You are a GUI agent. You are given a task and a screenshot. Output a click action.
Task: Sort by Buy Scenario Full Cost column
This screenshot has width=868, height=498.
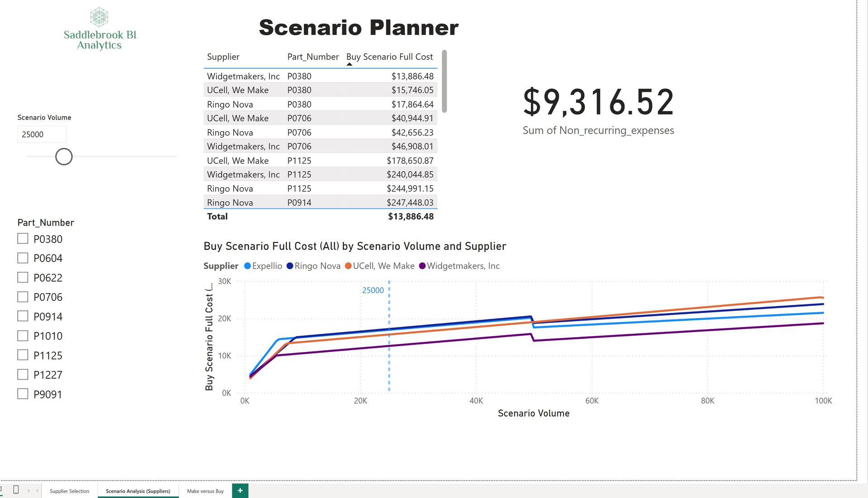[x=389, y=57]
